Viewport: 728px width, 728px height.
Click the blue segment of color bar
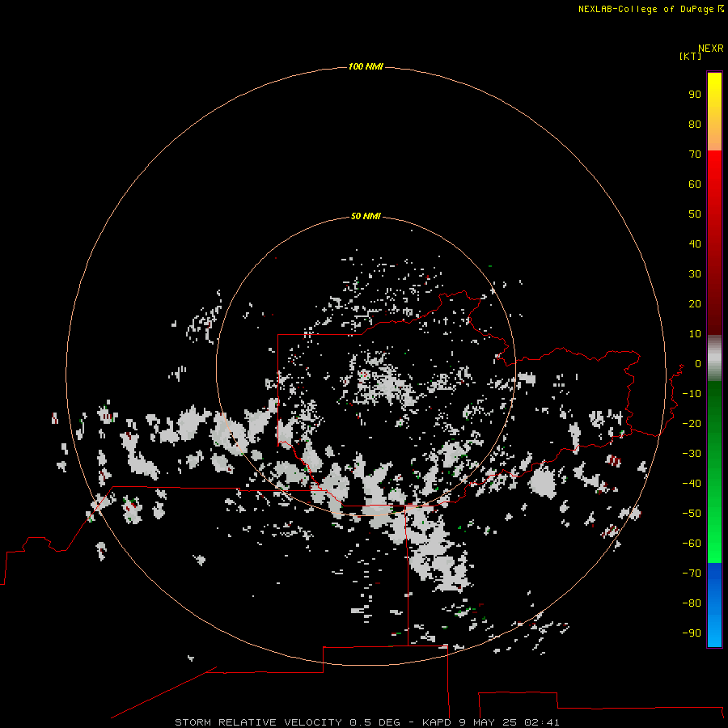click(714, 603)
